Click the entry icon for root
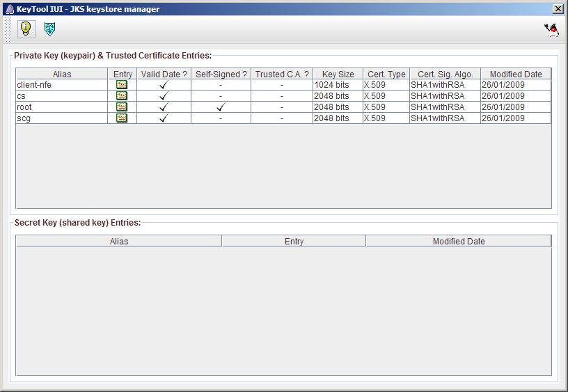The height and width of the screenshot is (392, 568). [x=122, y=107]
